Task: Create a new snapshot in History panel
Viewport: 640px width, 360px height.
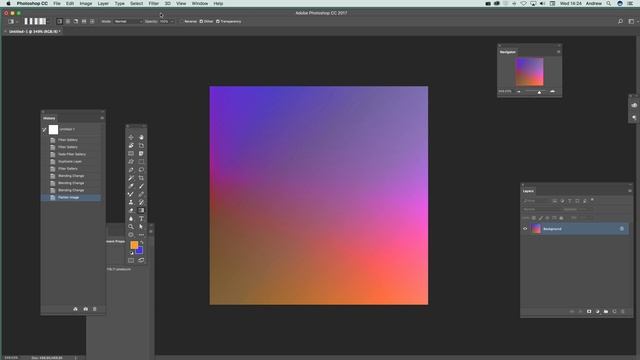Action: pos(85,309)
